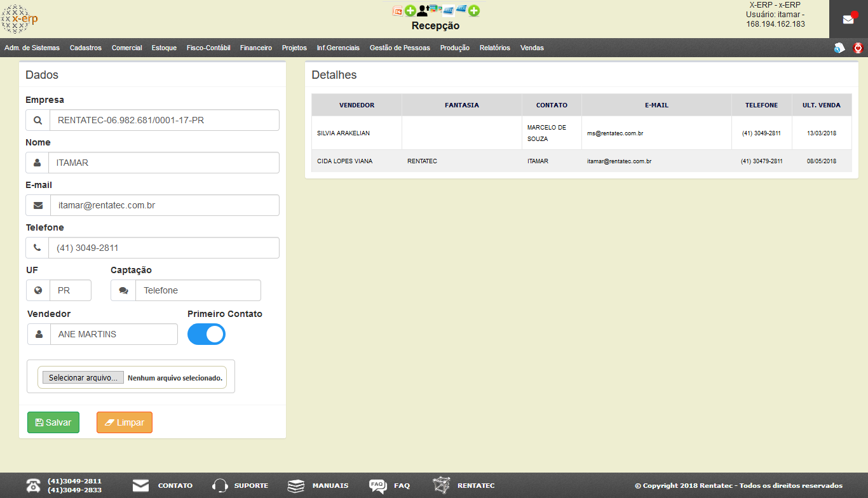Click the ULT. VENDA column header
The height and width of the screenshot is (498, 868).
pos(822,105)
